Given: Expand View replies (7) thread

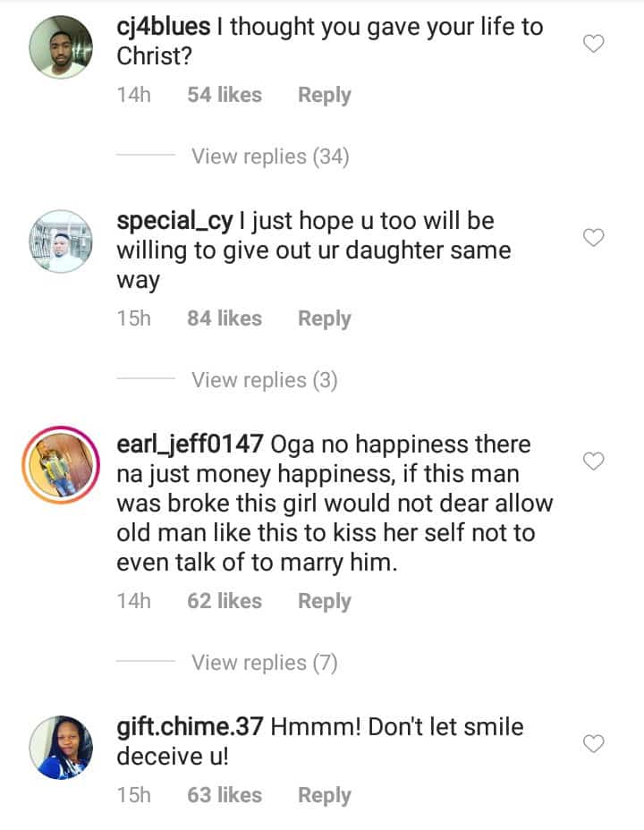Looking at the screenshot, I should [264, 663].
